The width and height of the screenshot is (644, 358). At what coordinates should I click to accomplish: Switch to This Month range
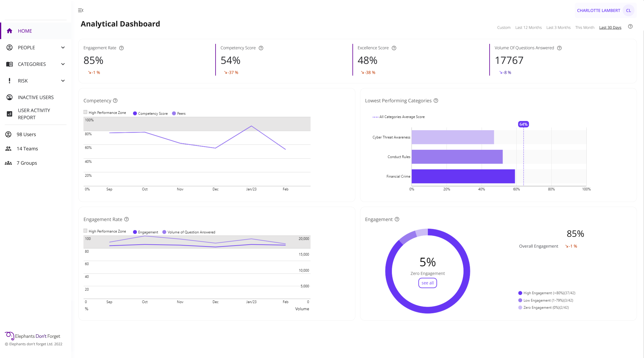(x=585, y=28)
